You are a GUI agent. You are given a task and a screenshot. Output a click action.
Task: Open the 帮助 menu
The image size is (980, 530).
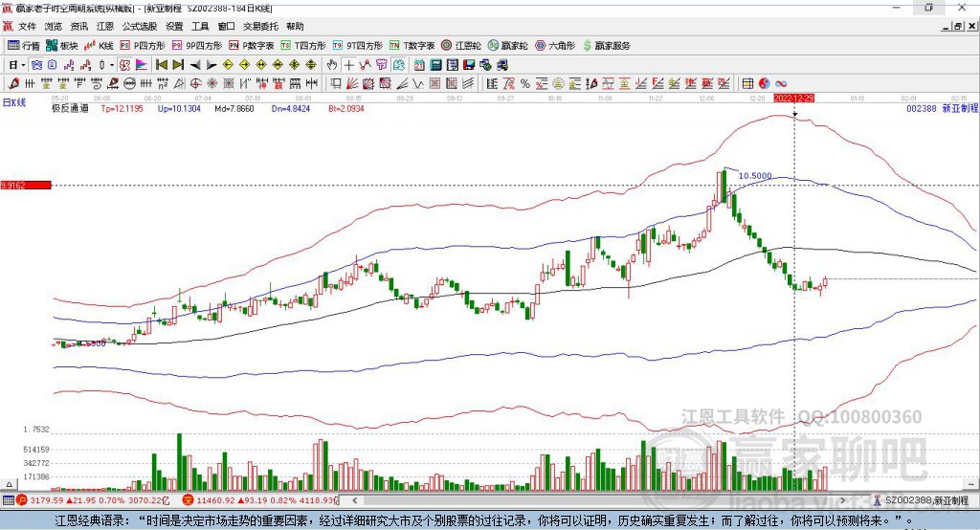coord(295,26)
